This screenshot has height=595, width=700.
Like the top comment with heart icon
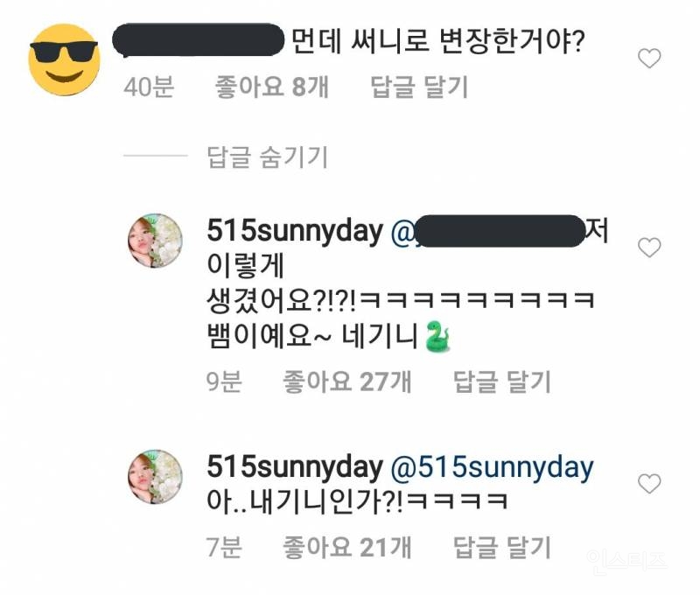[x=649, y=59]
